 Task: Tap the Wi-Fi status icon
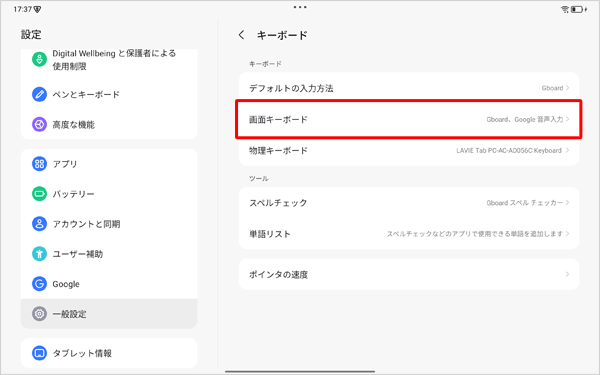point(565,9)
